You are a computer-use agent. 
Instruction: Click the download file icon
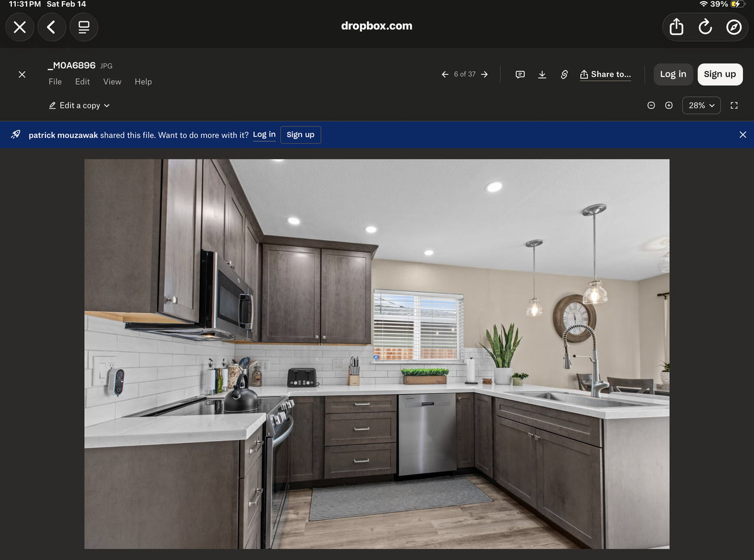(542, 74)
